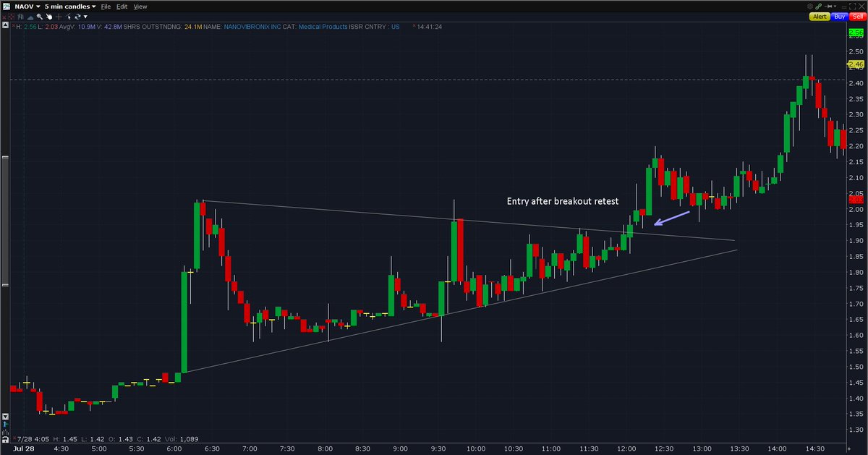Open the File menu

pyautogui.click(x=106, y=7)
